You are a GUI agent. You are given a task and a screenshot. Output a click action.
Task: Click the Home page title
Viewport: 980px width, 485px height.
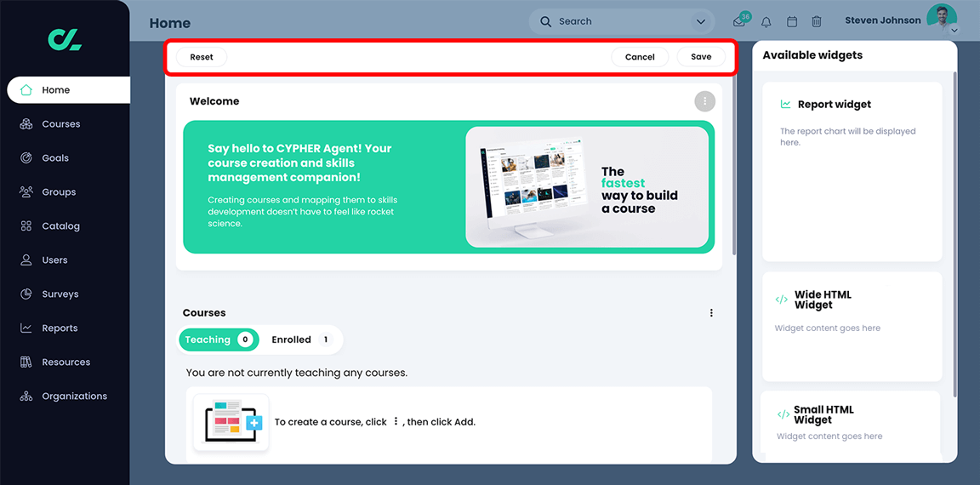click(x=170, y=24)
